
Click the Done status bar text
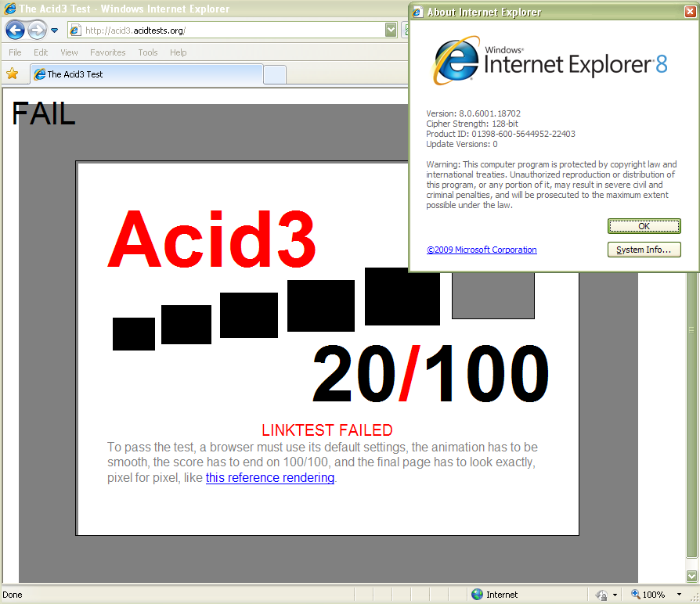pyautogui.click(x=12, y=595)
